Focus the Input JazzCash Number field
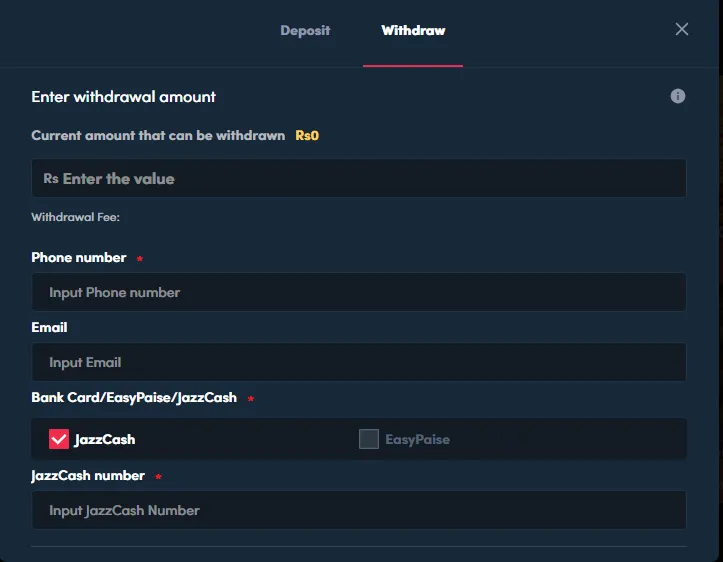Screen dimensions: 723x562 pyautogui.click(x=359, y=510)
